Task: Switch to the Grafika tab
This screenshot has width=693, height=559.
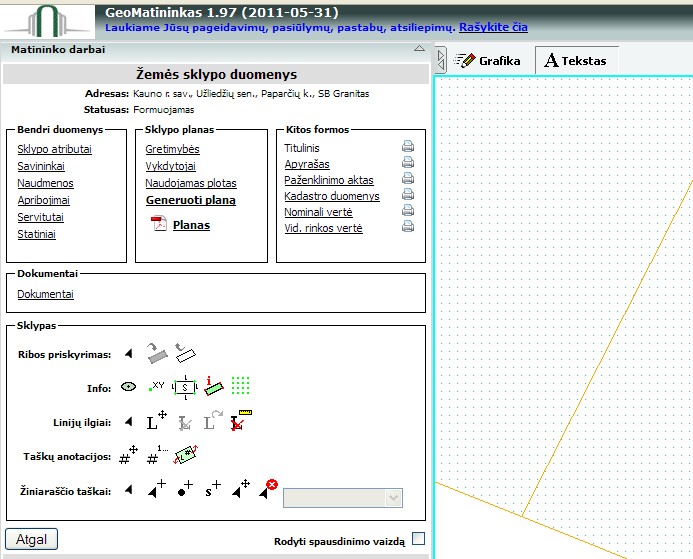Action: click(x=487, y=61)
